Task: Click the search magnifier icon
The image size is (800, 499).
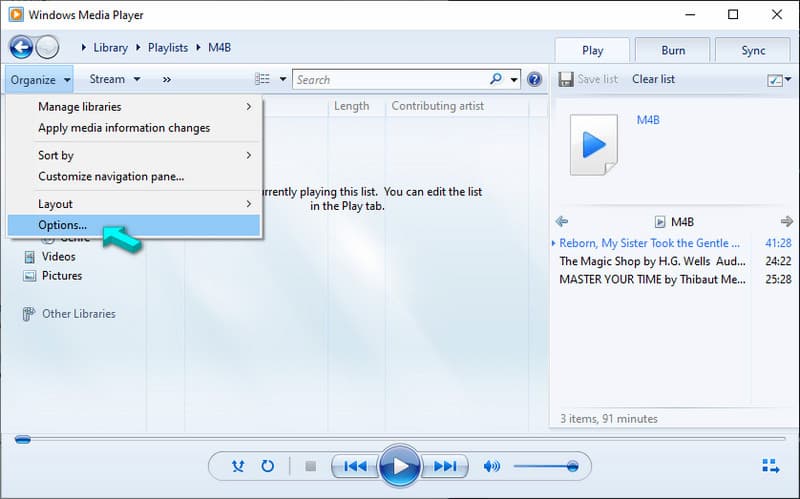Action: pos(495,79)
